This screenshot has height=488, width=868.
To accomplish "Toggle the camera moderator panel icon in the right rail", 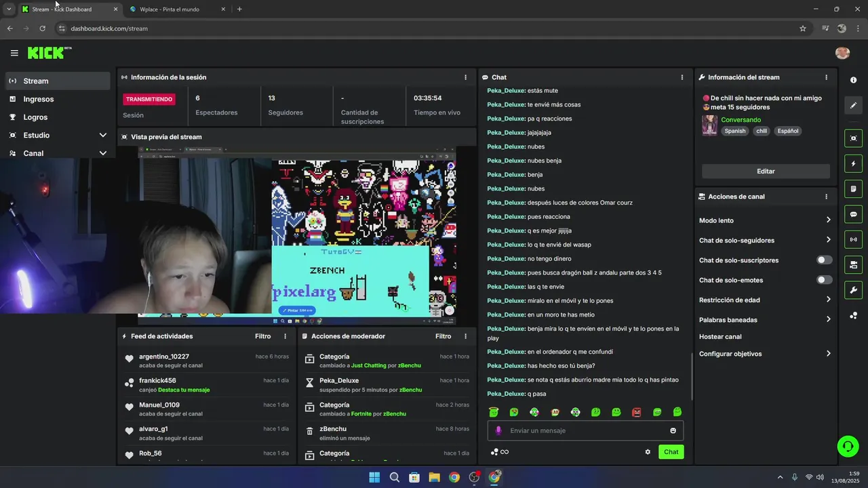I will 853,264.
